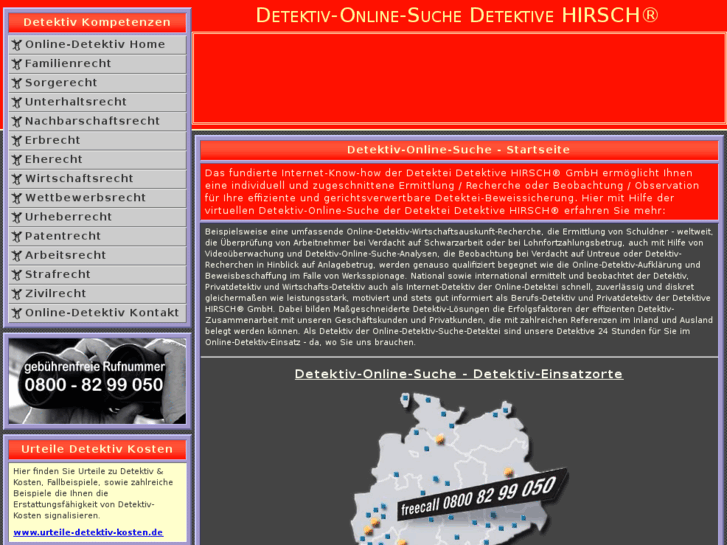727x545 pixels.
Task: Select the Erbrecht menu entry
Action: 97,140
